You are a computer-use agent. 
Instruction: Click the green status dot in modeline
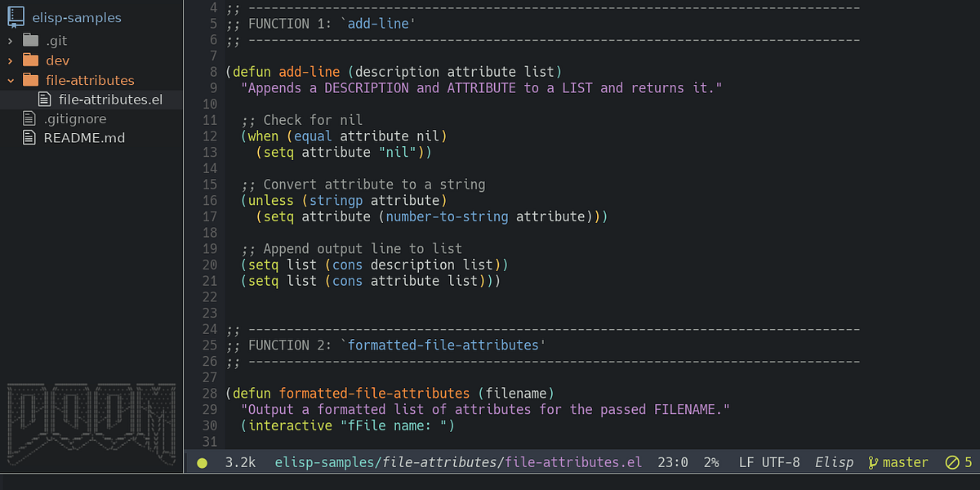tap(200, 462)
